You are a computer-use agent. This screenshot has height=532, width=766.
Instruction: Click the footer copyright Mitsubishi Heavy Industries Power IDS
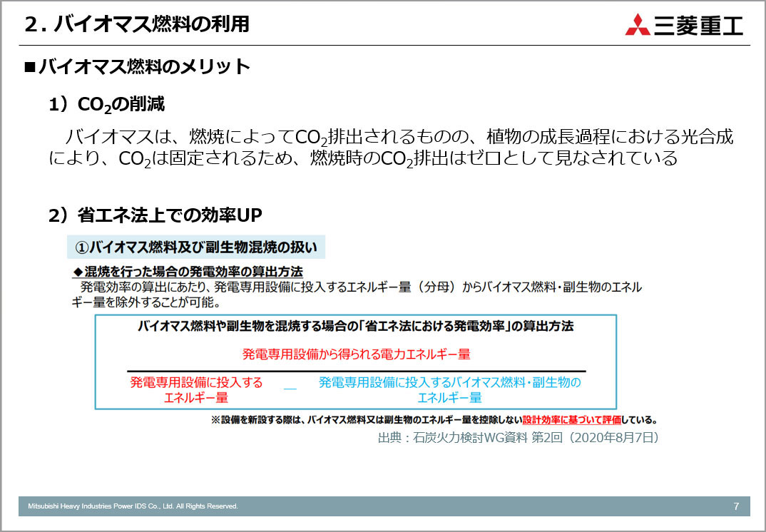pyautogui.click(x=133, y=506)
